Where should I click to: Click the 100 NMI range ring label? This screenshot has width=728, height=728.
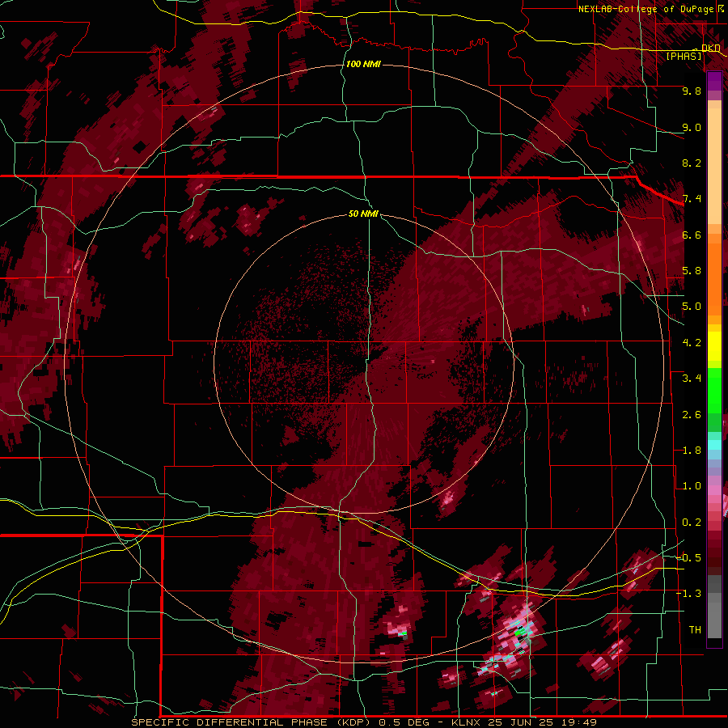[363, 64]
